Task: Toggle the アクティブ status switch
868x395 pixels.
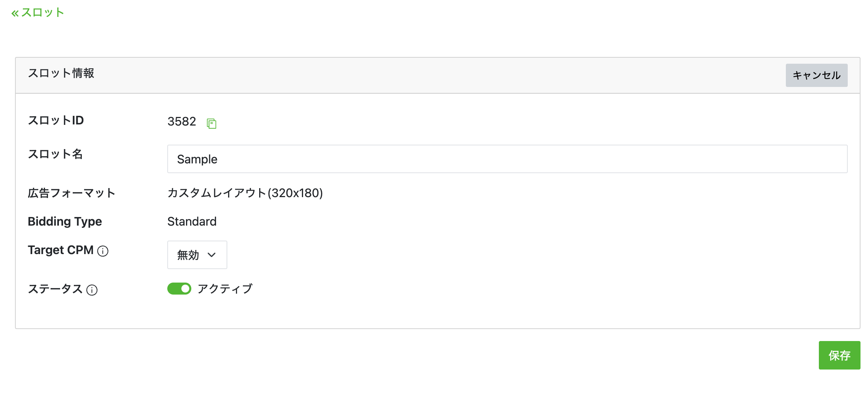Action: 179,289
